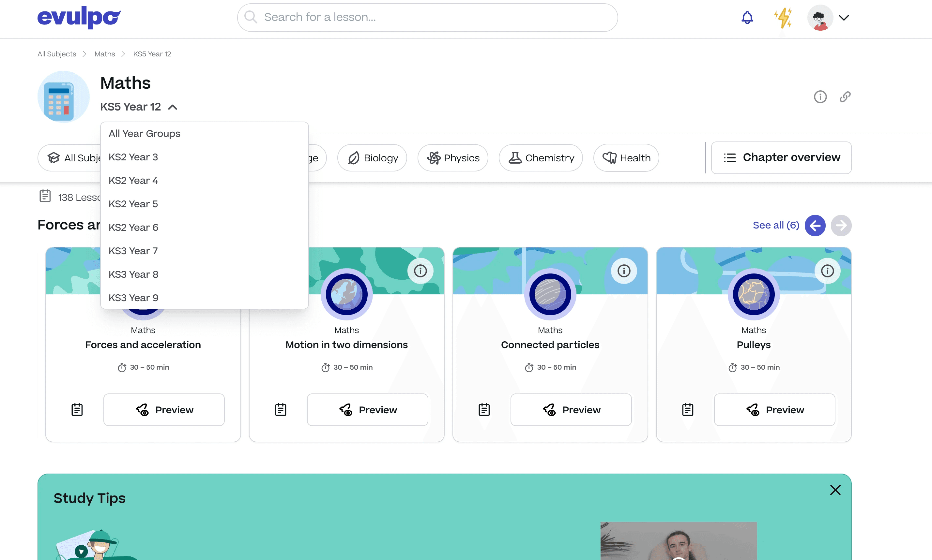Select KS2 Year 5 option
Screen dimensions: 932x560
pyautogui.click(x=133, y=204)
